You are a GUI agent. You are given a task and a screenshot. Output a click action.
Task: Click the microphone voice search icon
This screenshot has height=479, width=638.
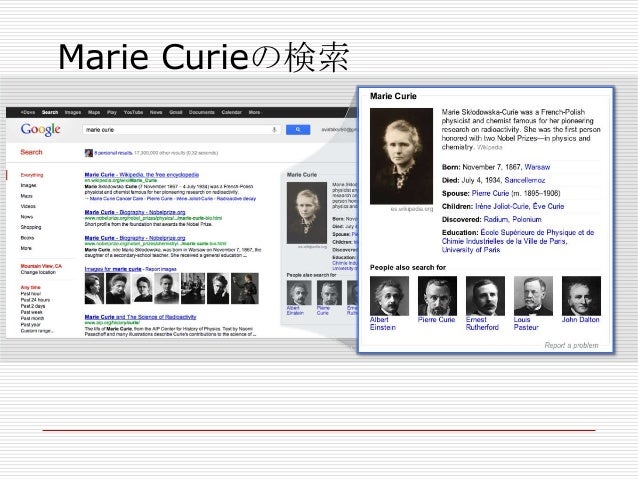click(274, 130)
